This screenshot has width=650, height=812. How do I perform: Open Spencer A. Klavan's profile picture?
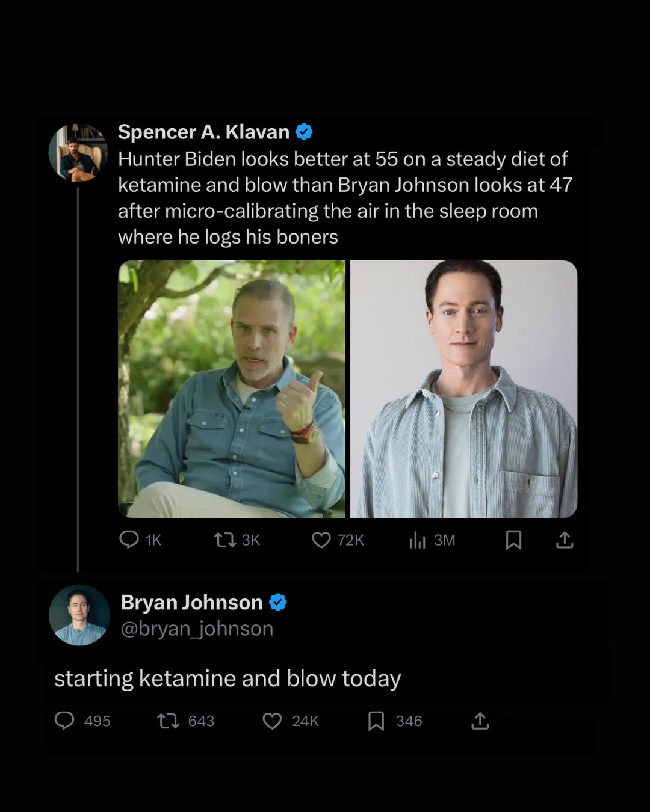click(78, 153)
